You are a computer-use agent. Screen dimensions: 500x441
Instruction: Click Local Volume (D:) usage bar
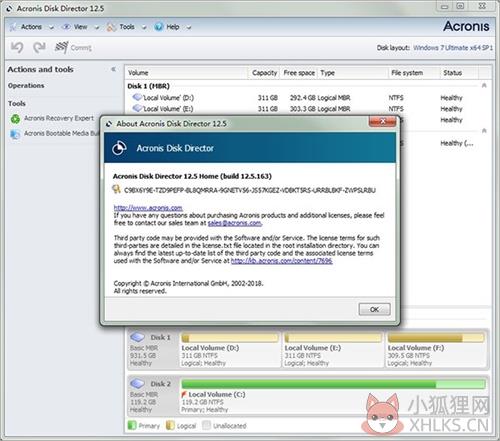point(230,338)
